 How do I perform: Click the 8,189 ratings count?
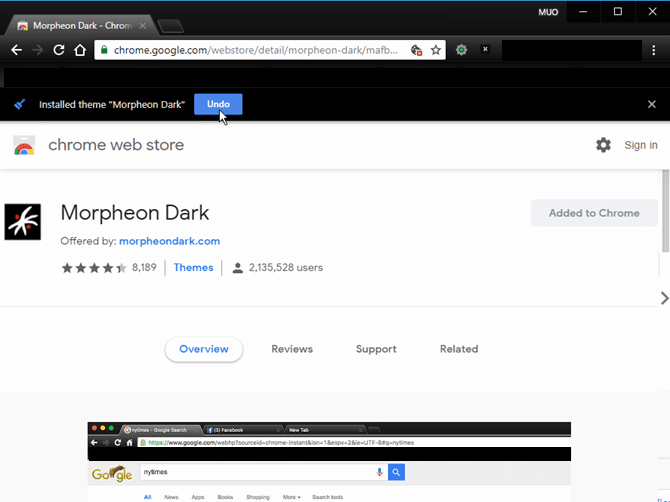click(x=144, y=267)
